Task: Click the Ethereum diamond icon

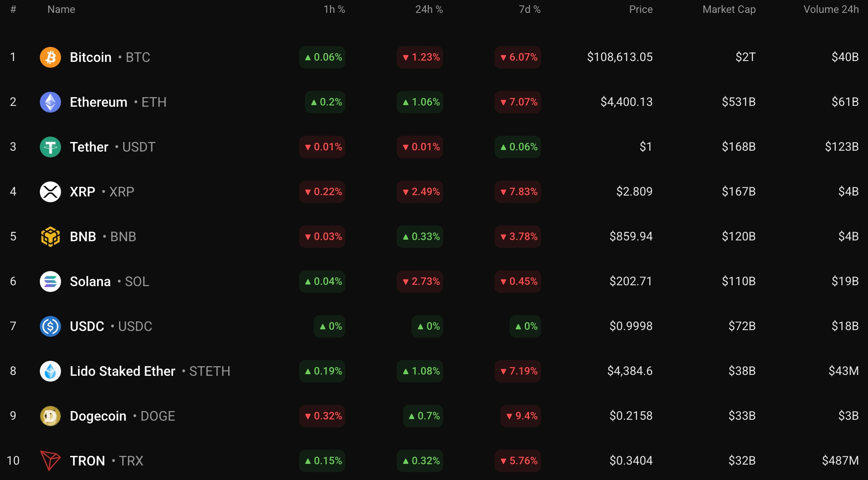Action: 50,102
